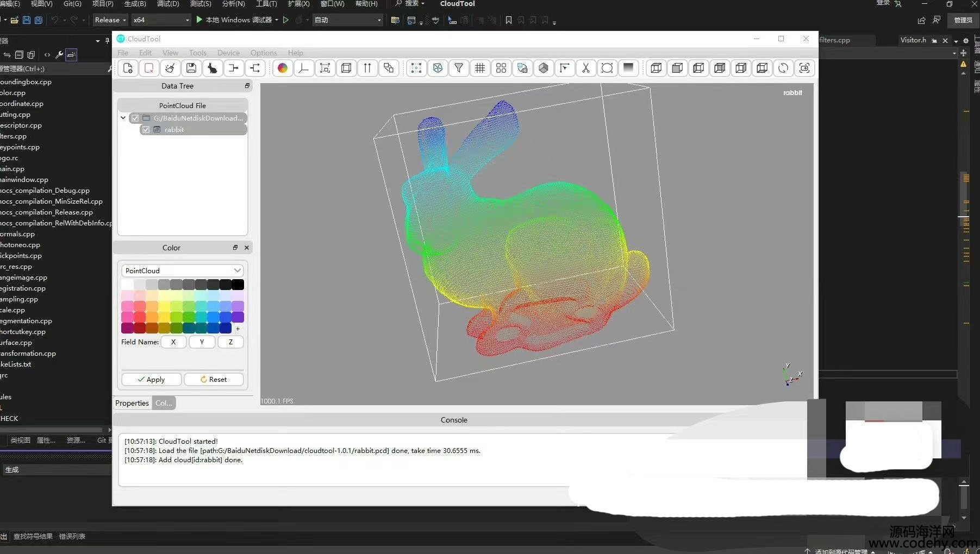Click the four rounded squares segmentation icon
Screen dimensions: 980x554
(x=501, y=68)
